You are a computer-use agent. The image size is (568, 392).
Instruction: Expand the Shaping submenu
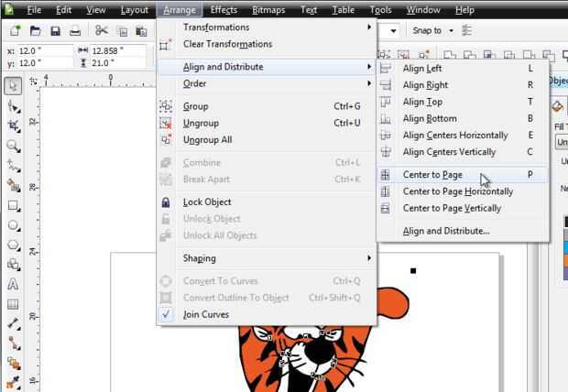(268, 258)
